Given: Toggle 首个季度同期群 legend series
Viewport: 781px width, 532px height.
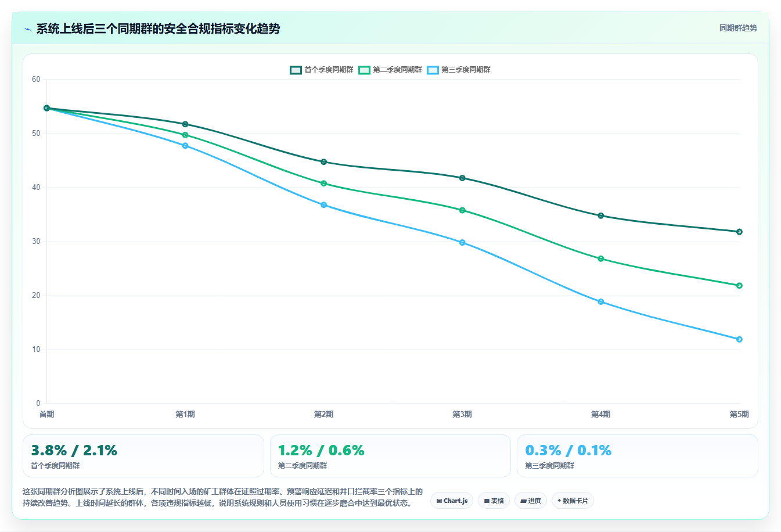Looking at the screenshot, I should point(322,70).
